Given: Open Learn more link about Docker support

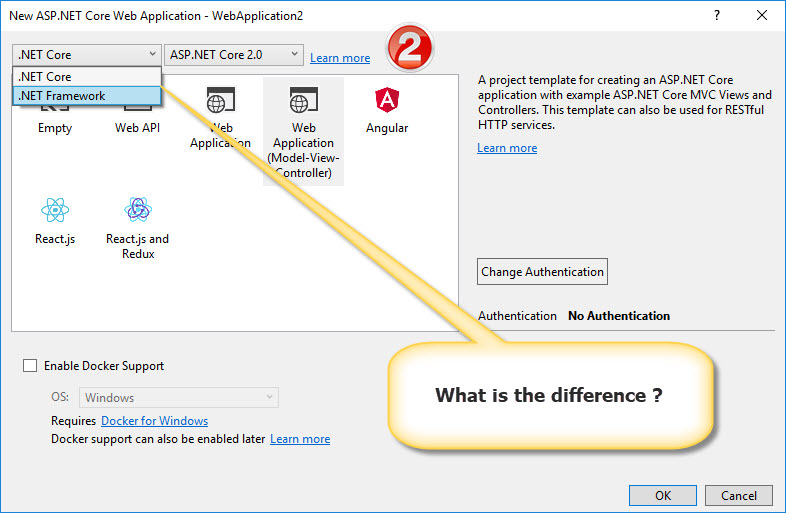Looking at the screenshot, I should pyautogui.click(x=300, y=439).
